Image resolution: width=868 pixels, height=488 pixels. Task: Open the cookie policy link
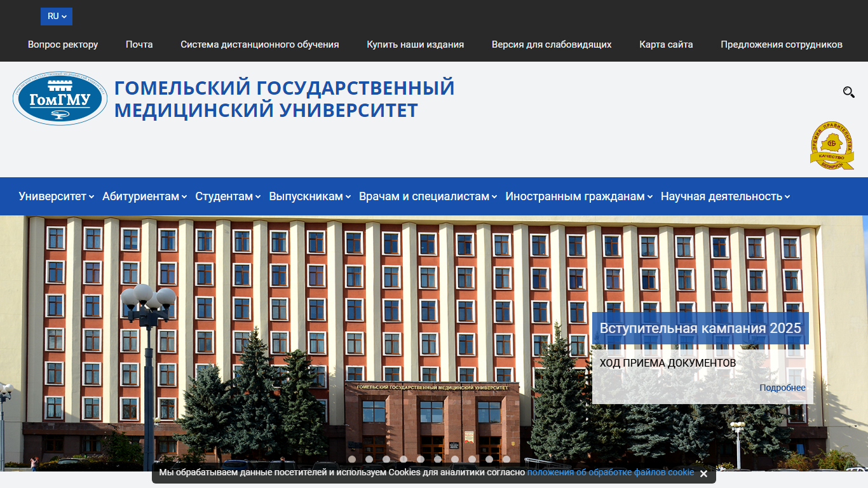pos(611,473)
